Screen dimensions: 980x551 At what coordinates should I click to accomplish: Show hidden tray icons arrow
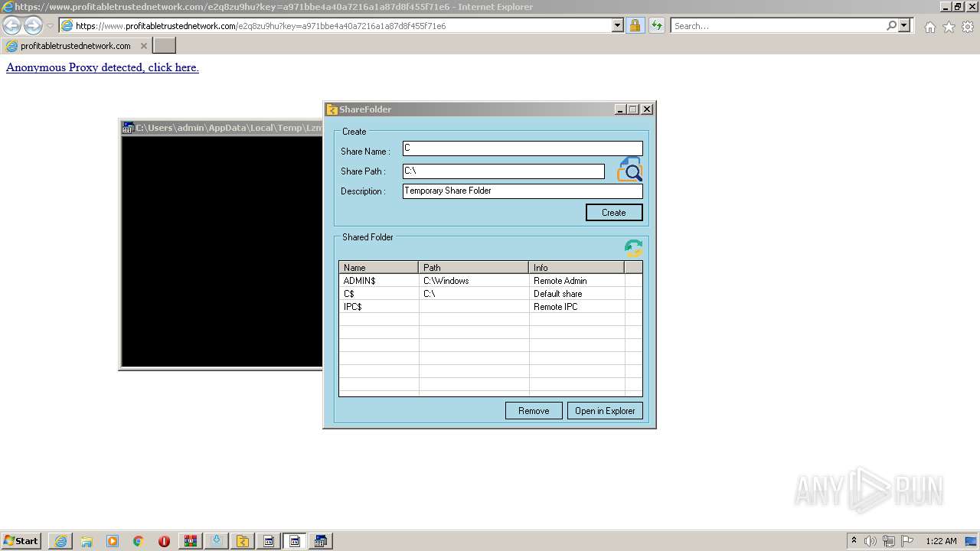pyautogui.click(x=854, y=540)
